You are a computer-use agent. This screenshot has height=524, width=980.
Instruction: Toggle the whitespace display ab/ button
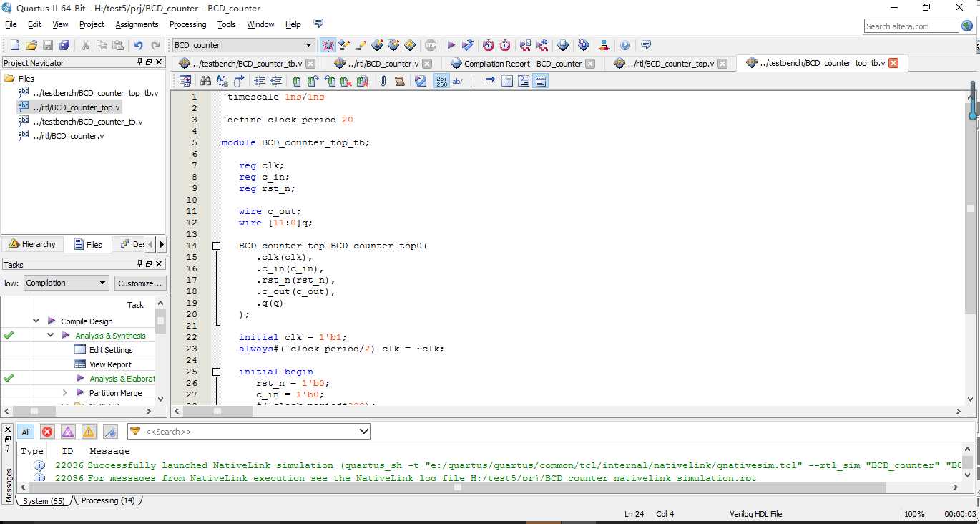458,81
